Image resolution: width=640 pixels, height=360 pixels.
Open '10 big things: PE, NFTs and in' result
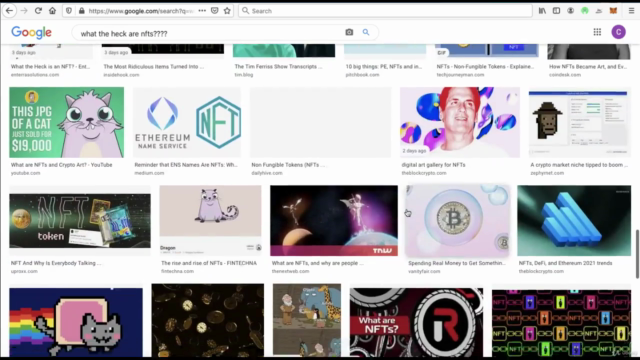click(x=384, y=67)
